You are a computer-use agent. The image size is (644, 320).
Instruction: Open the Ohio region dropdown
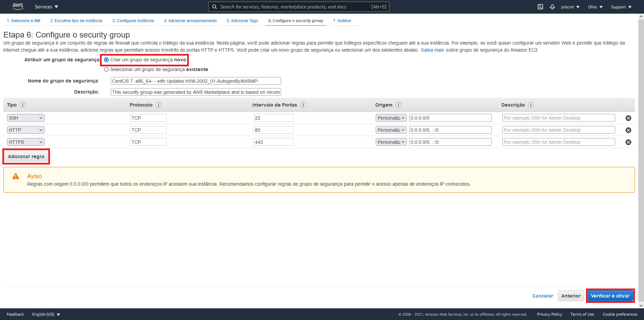(595, 6)
